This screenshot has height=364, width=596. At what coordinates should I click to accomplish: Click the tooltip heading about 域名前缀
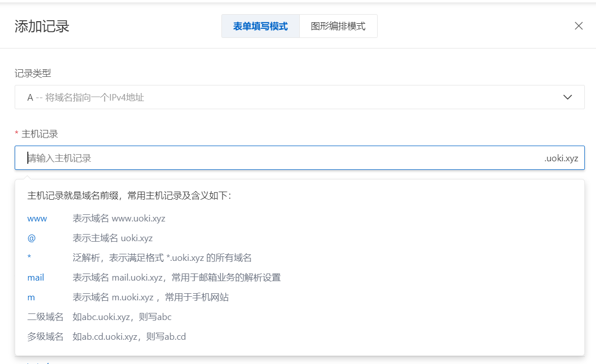pos(129,196)
